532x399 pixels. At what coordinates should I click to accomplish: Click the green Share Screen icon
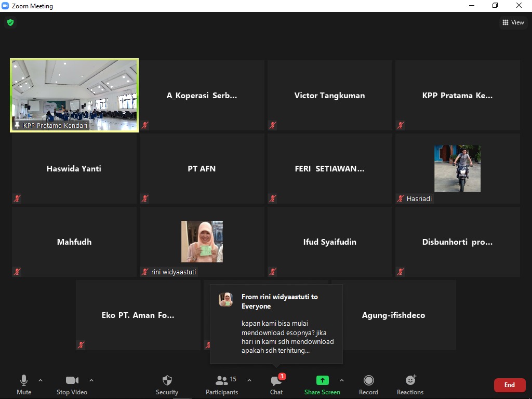click(x=322, y=380)
